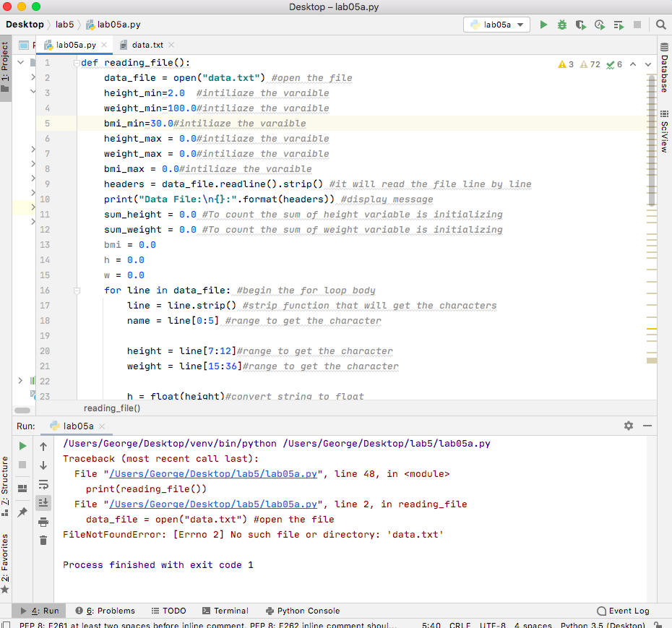Clear console output with trash icon
The image size is (672, 628).
click(43, 541)
